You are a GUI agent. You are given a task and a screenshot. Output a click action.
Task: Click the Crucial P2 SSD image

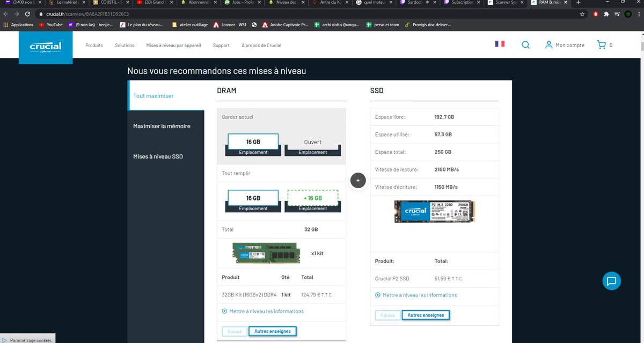(x=435, y=212)
